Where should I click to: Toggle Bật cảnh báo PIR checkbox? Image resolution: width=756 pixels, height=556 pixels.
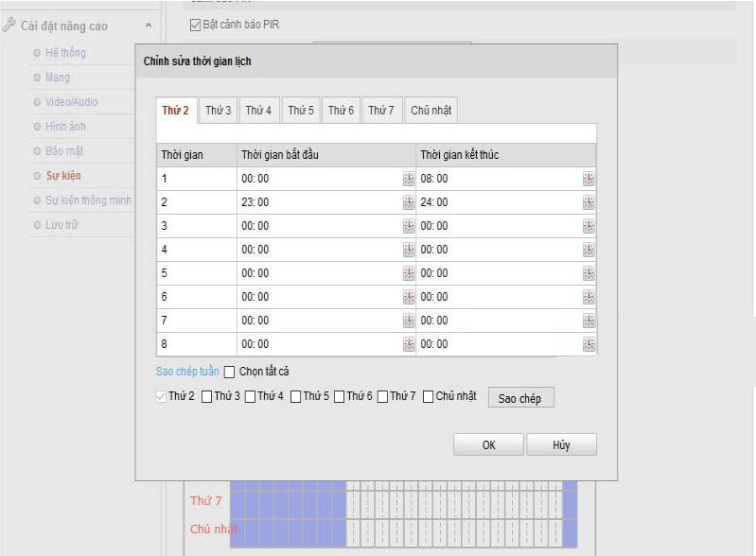click(196, 25)
